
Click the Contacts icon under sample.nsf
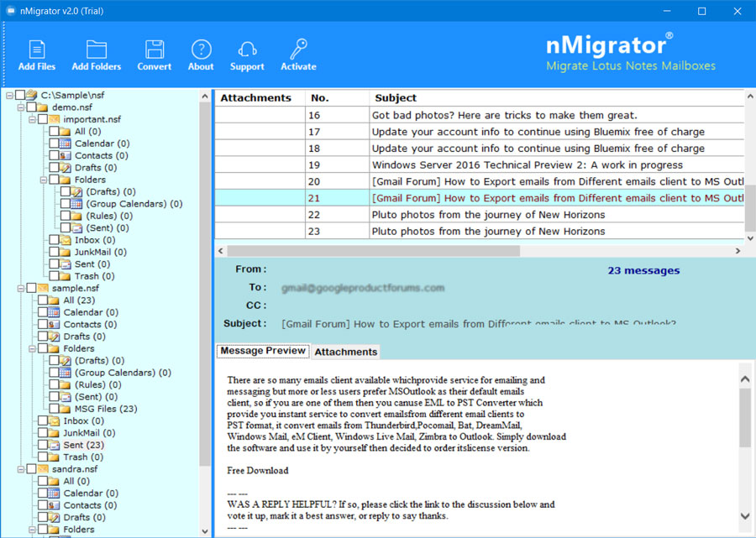[54, 324]
